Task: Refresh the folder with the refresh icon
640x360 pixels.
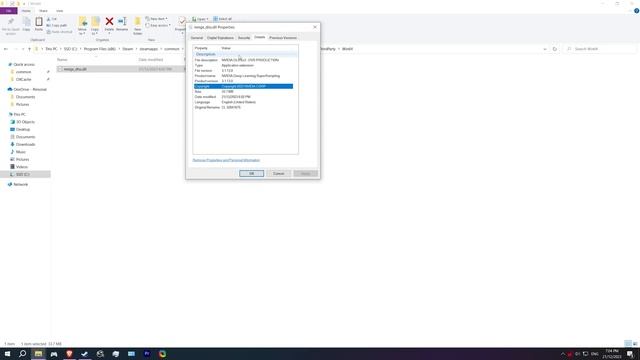Action: click(554, 49)
